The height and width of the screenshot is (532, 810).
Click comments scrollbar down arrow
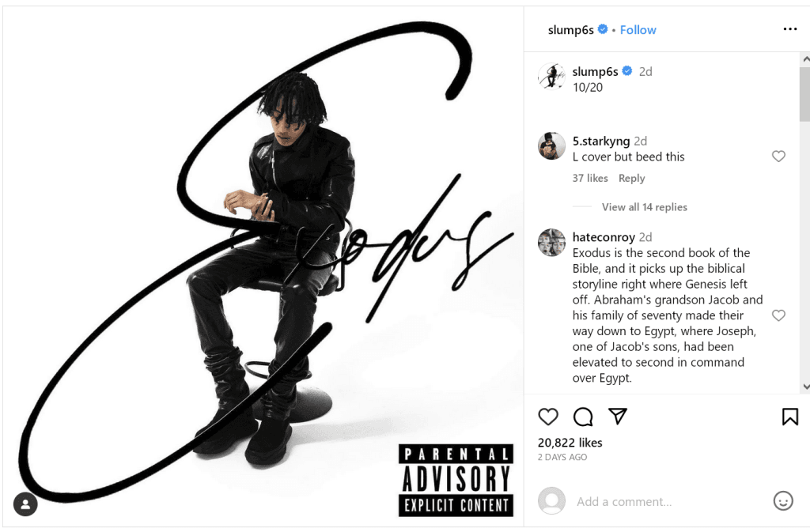click(x=805, y=387)
